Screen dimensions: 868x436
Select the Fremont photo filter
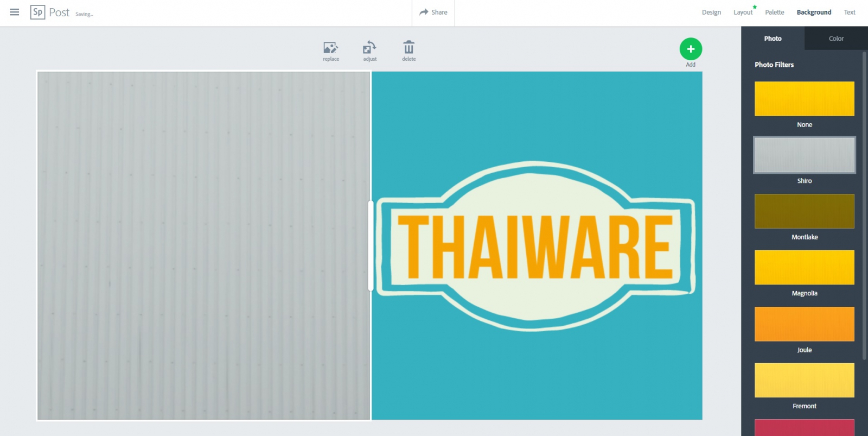805,380
